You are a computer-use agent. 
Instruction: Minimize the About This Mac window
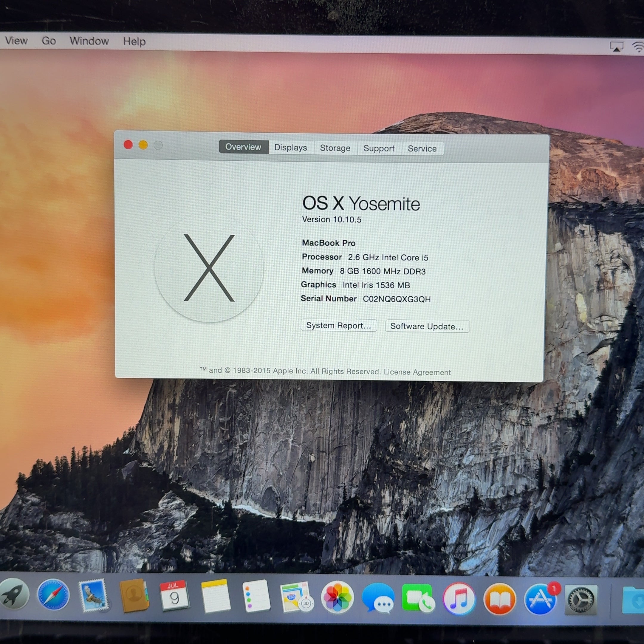143,145
